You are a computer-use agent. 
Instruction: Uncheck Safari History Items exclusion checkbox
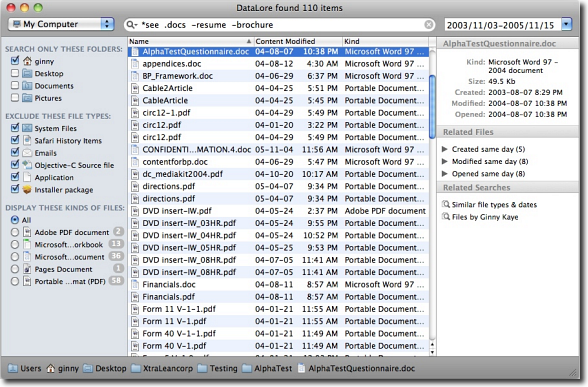coord(15,140)
